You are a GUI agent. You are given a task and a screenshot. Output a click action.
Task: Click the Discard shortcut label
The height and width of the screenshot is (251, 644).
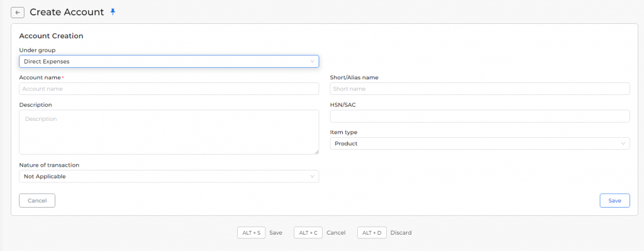click(x=401, y=233)
